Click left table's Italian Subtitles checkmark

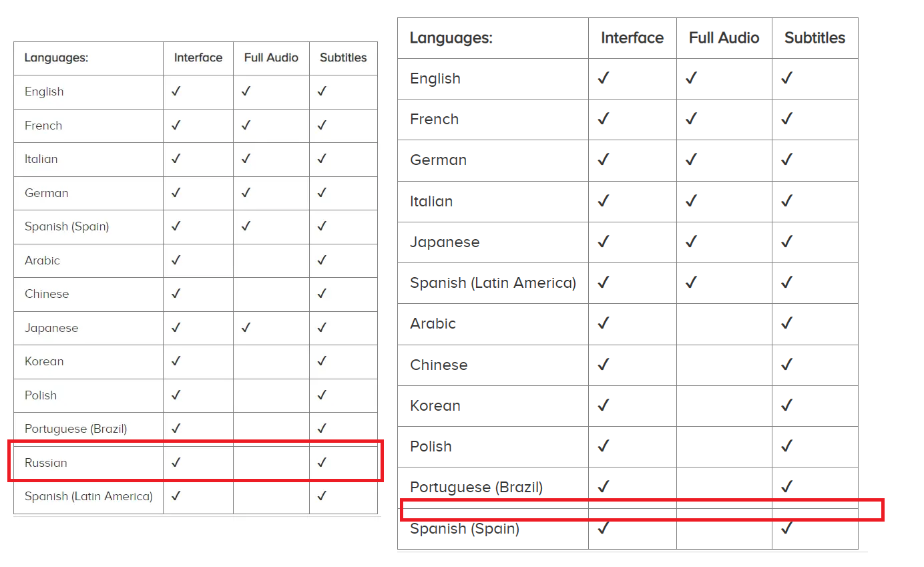[322, 159]
